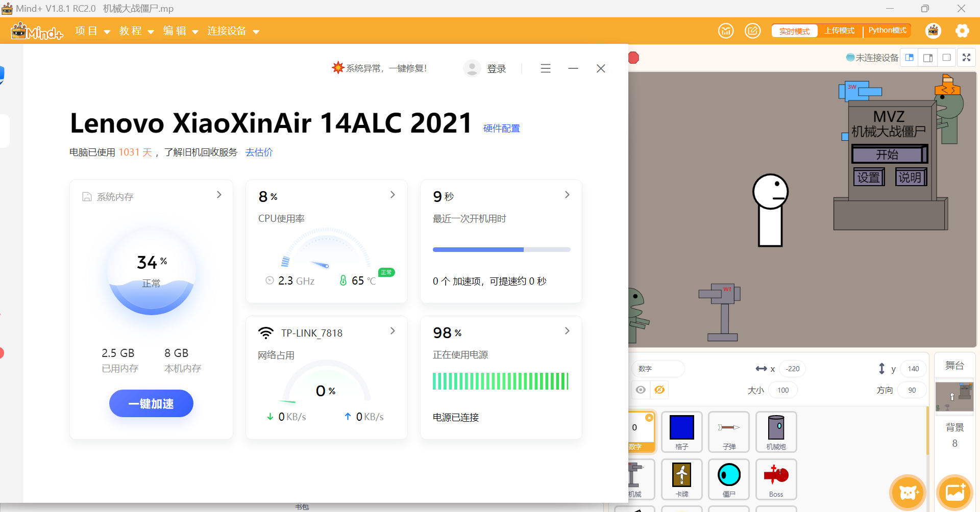
Task: Switch to 实时模式 tab
Action: 794,31
